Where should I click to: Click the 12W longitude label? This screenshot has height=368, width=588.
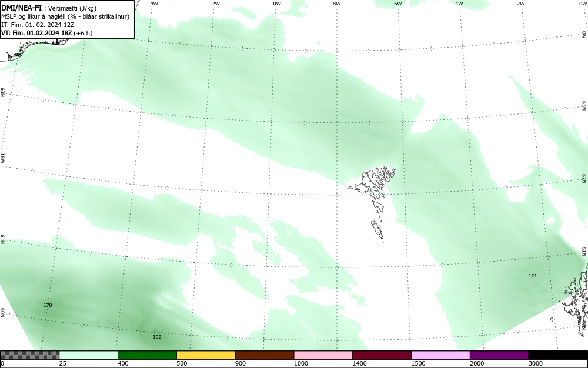(x=214, y=4)
